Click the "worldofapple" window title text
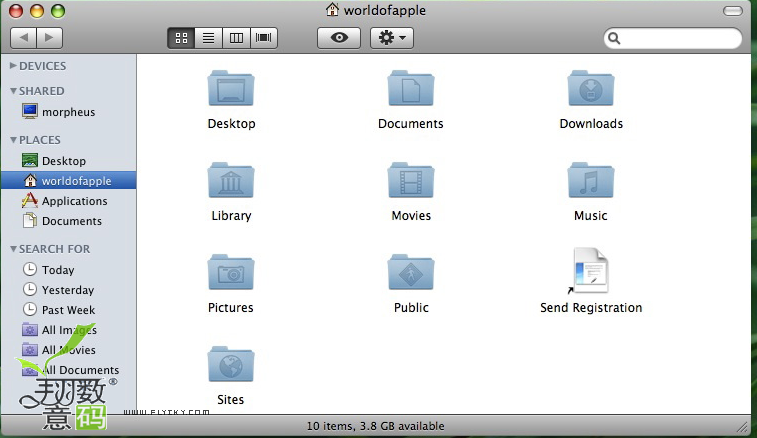The width and height of the screenshot is (757, 438). tap(385, 10)
